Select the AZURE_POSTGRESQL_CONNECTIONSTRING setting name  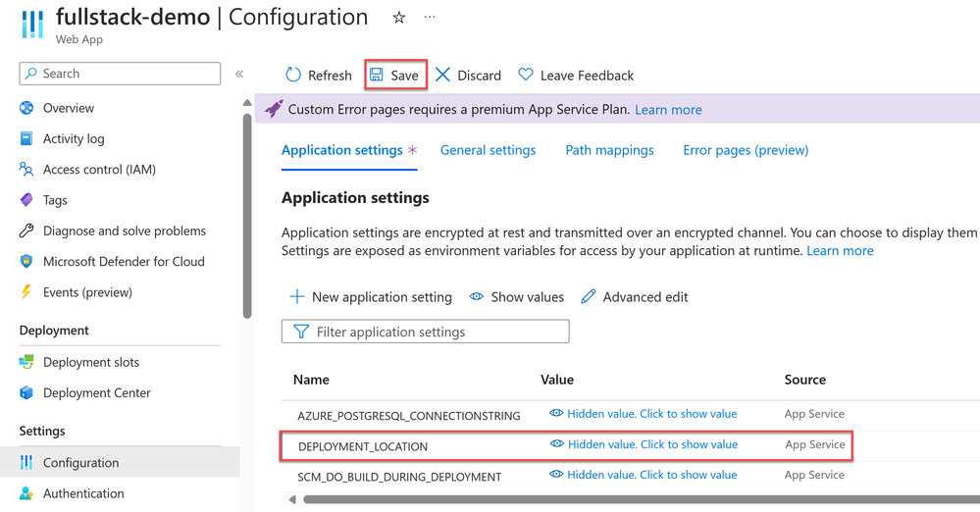[409, 416]
